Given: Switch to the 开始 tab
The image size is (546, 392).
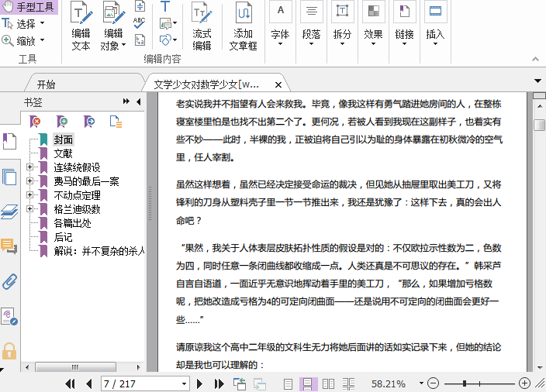Looking at the screenshot, I should [46, 84].
